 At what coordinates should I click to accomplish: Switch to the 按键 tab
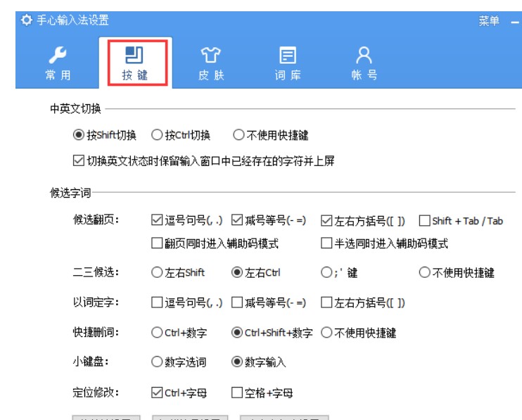[135, 63]
